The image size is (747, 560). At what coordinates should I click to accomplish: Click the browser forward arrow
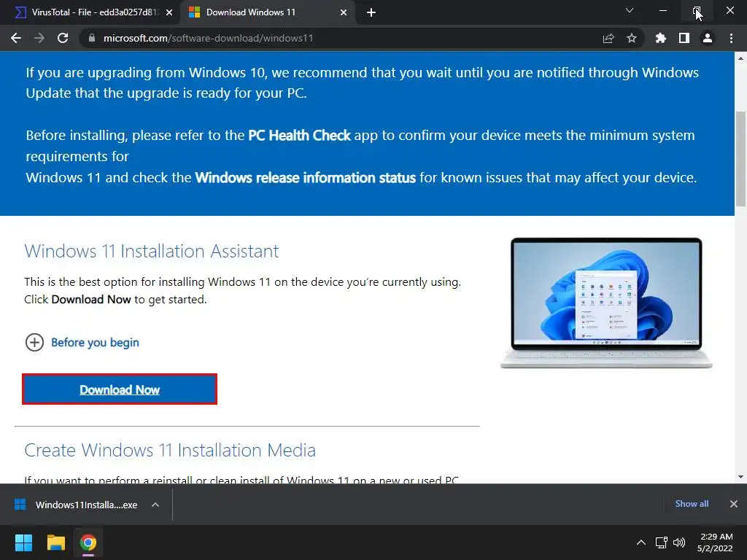coord(39,38)
